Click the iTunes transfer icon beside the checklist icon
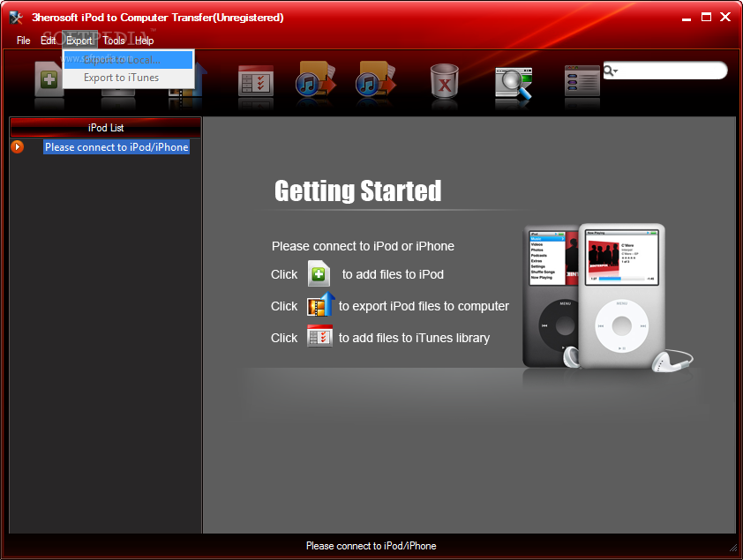 316,78
